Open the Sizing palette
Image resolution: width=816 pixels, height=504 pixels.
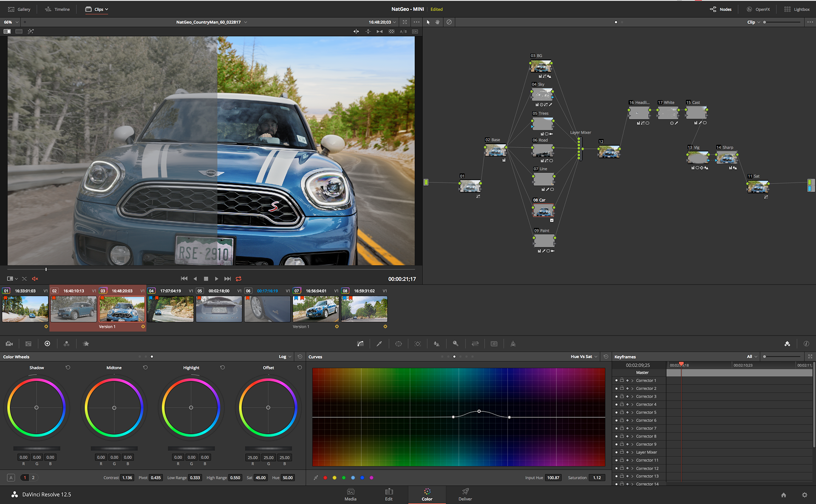click(475, 344)
